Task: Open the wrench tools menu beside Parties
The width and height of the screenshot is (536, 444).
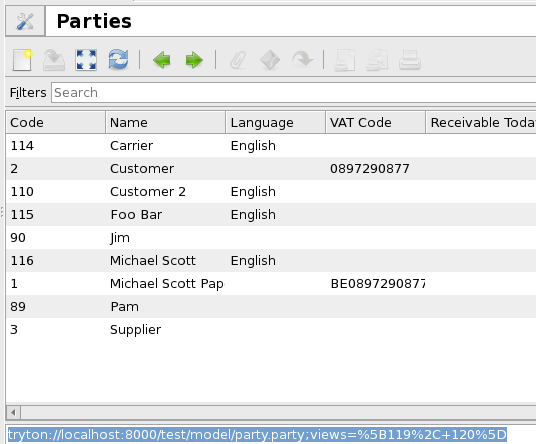Action: pyautogui.click(x=25, y=21)
